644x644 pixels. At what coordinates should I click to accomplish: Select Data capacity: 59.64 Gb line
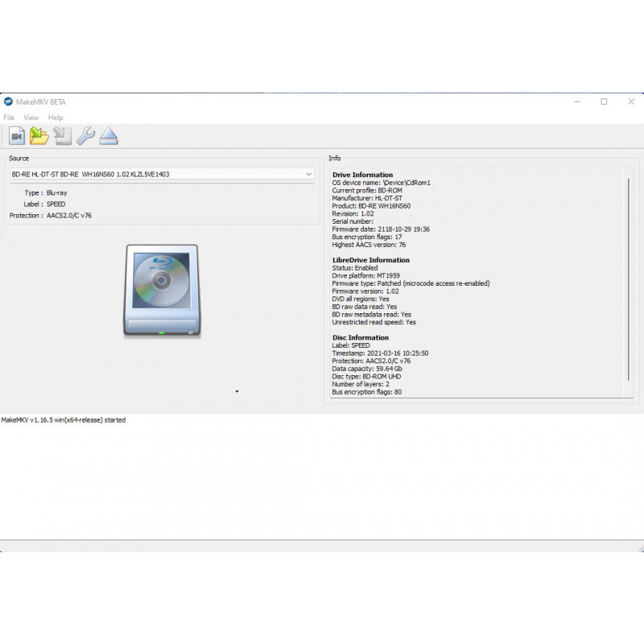(x=367, y=369)
